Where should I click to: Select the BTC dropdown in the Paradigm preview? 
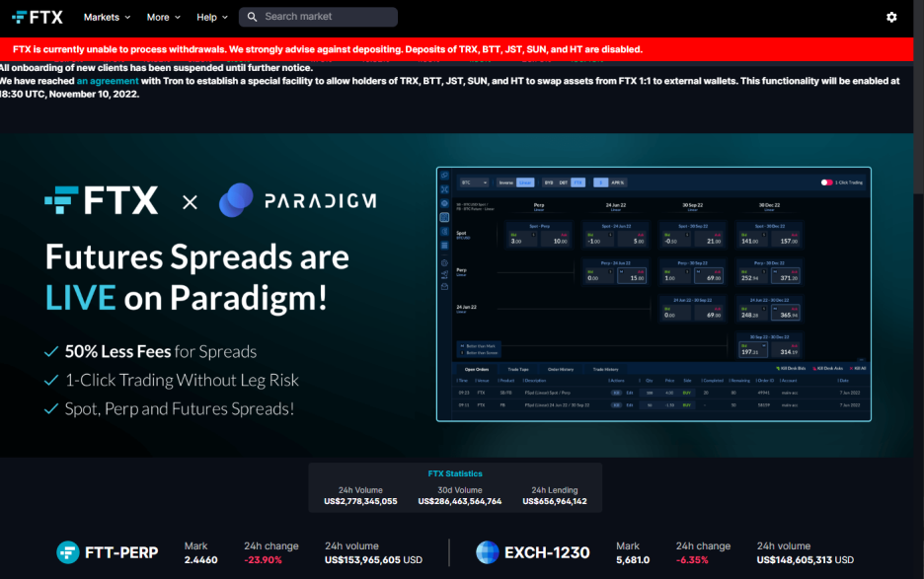475,182
